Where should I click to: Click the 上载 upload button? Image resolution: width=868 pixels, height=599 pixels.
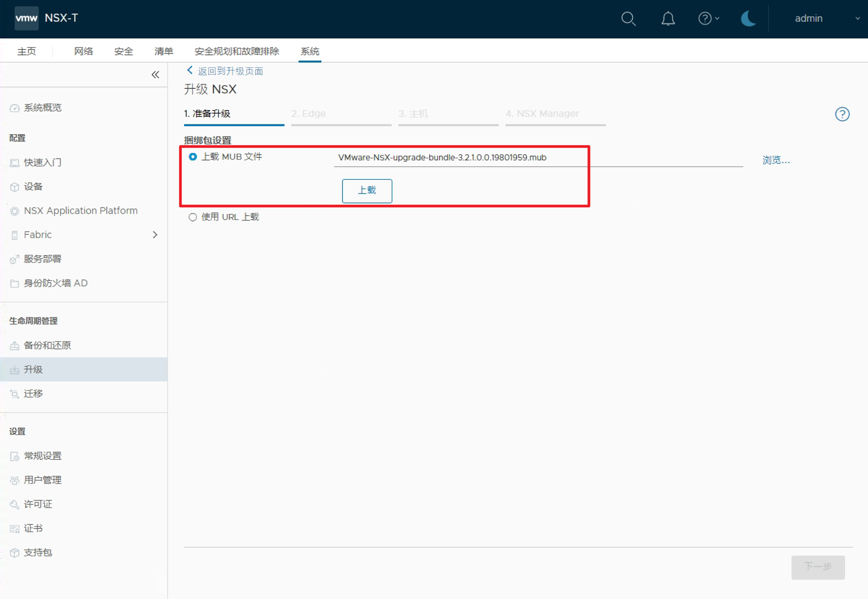click(x=367, y=191)
